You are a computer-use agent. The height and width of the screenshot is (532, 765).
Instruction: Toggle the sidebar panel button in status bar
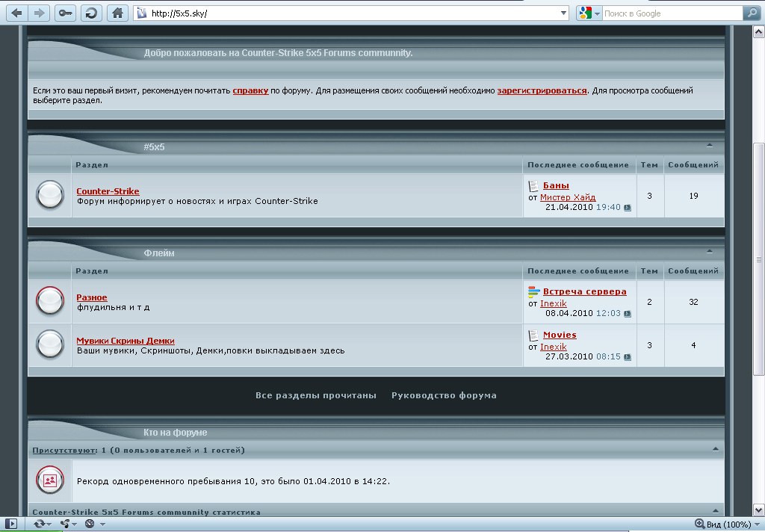click(x=10, y=524)
